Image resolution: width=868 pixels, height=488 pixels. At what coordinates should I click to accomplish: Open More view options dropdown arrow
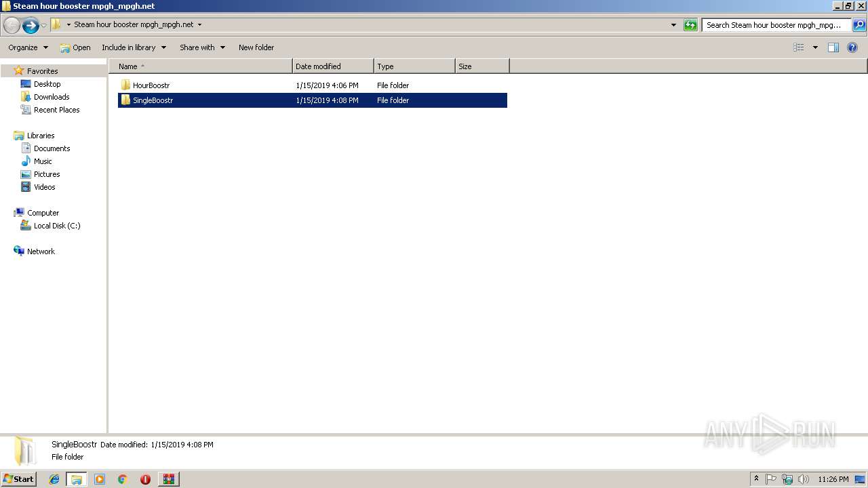815,47
